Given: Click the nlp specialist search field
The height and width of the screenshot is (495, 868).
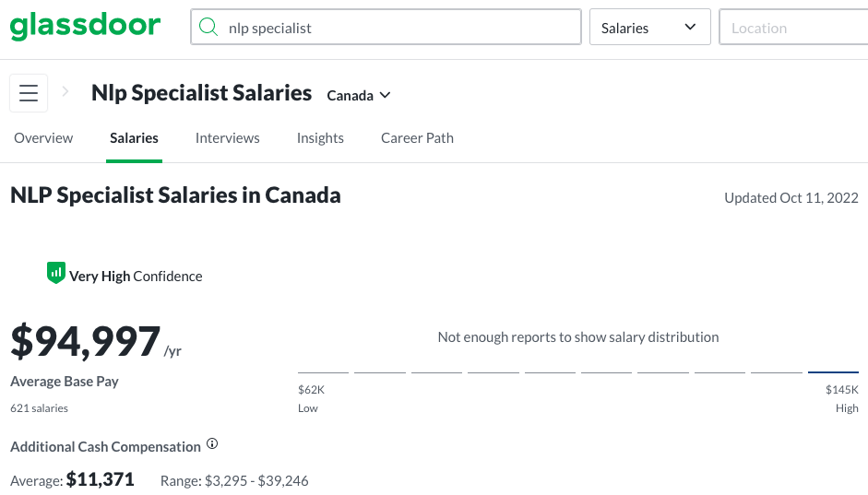Looking at the screenshot, I should (386, 27).
